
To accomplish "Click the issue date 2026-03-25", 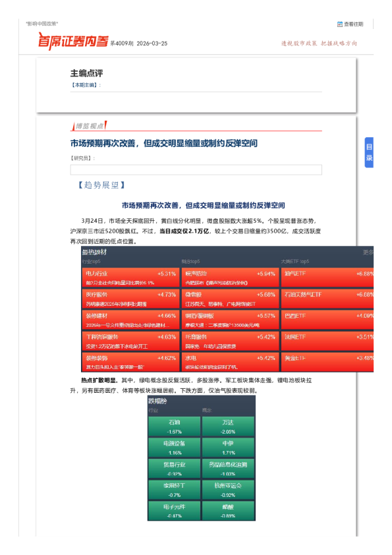I will pos(152,44).
